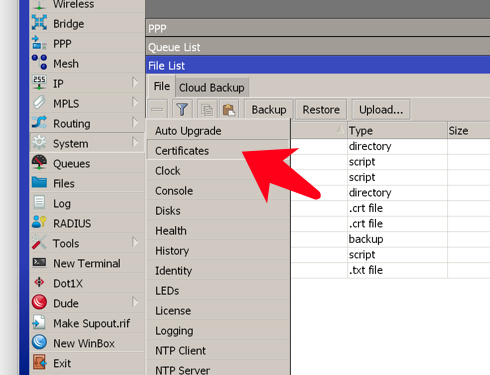Open Disks from System submenu
This screenshot has height=375, width=490.
218,211
